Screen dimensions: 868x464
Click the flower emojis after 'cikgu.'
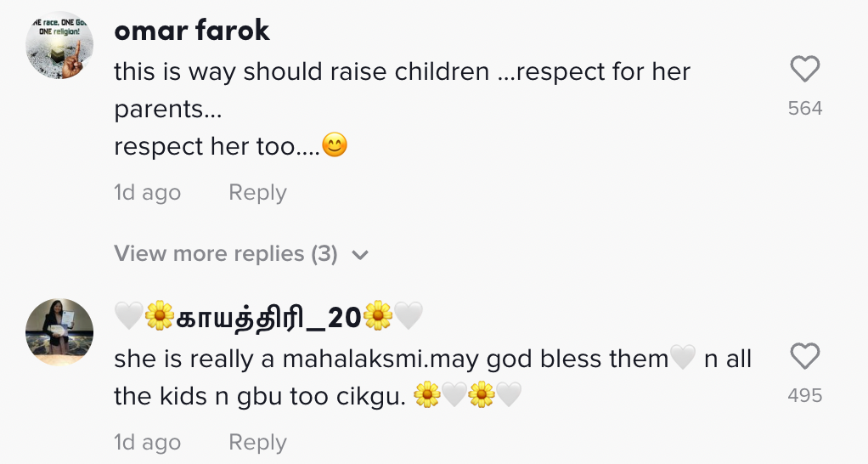pyautogui.click(x=427, y=395)
